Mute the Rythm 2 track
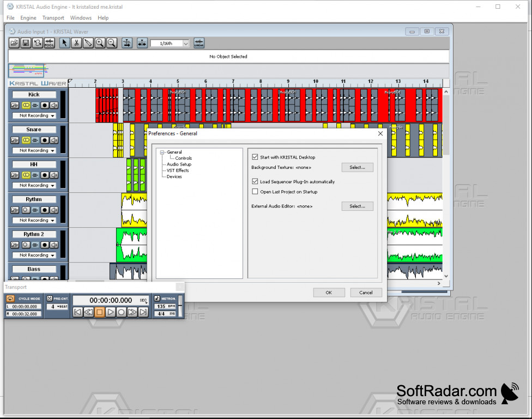The image size is (532, 419). pos(54,245)
